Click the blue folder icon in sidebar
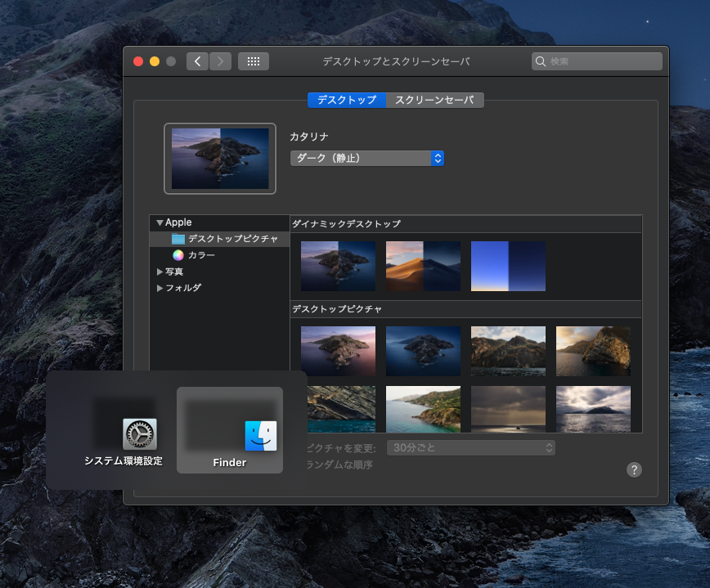 click(x=178, y=239)
